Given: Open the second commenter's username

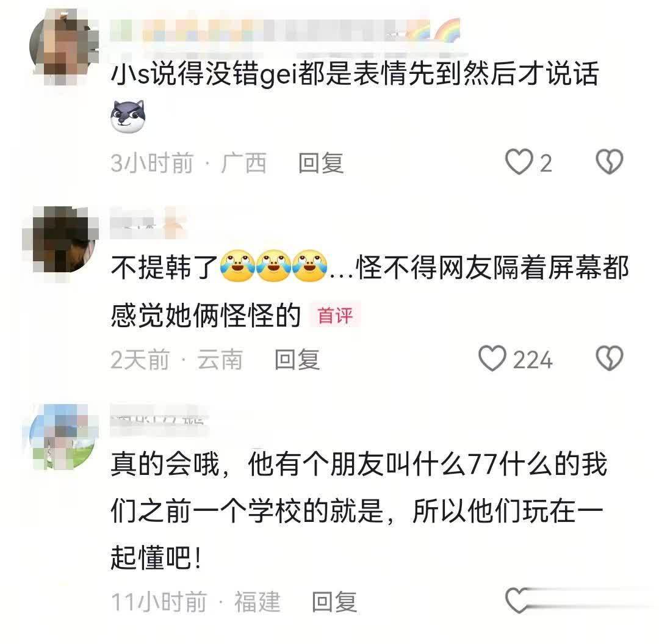Looking at the screenshot, I should tap(148, 223).
